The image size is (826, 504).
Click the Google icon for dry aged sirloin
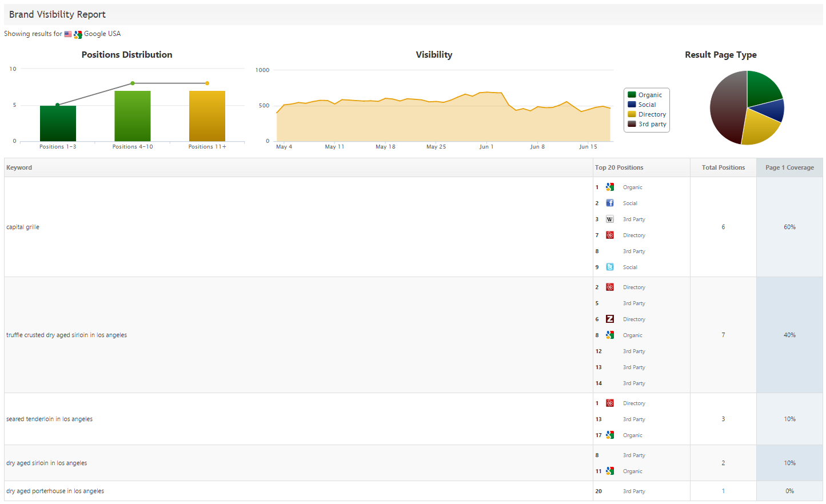coord(610,471)
